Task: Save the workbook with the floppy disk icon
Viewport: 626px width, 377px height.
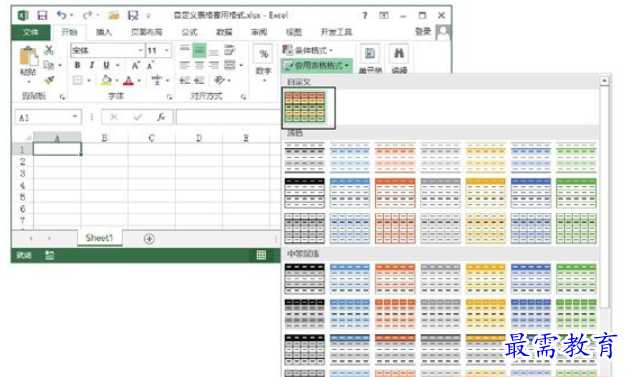Action: click(x=42, y=16)
